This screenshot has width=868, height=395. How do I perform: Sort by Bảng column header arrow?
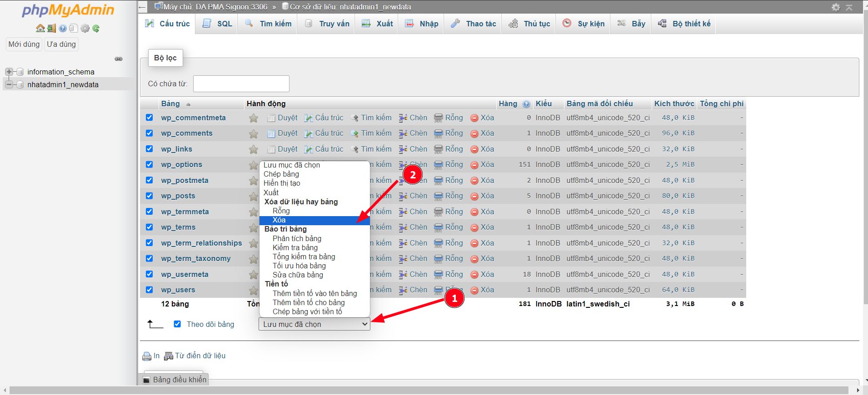(x=188, y=104)
